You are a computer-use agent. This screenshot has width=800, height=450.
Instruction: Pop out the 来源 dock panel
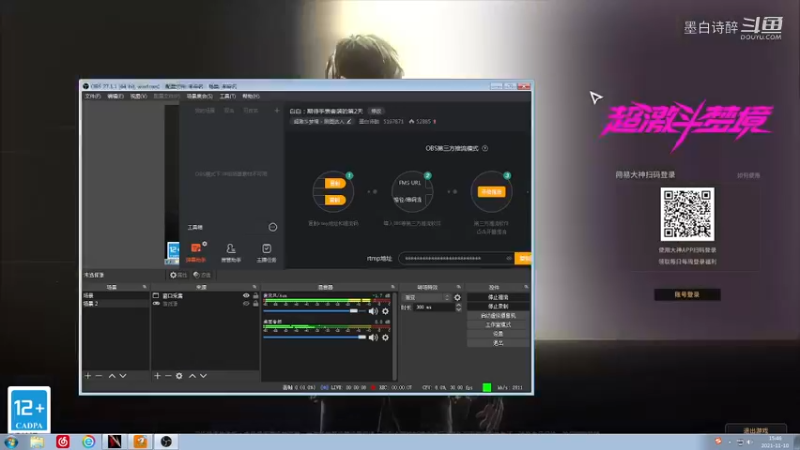[254, 287]
